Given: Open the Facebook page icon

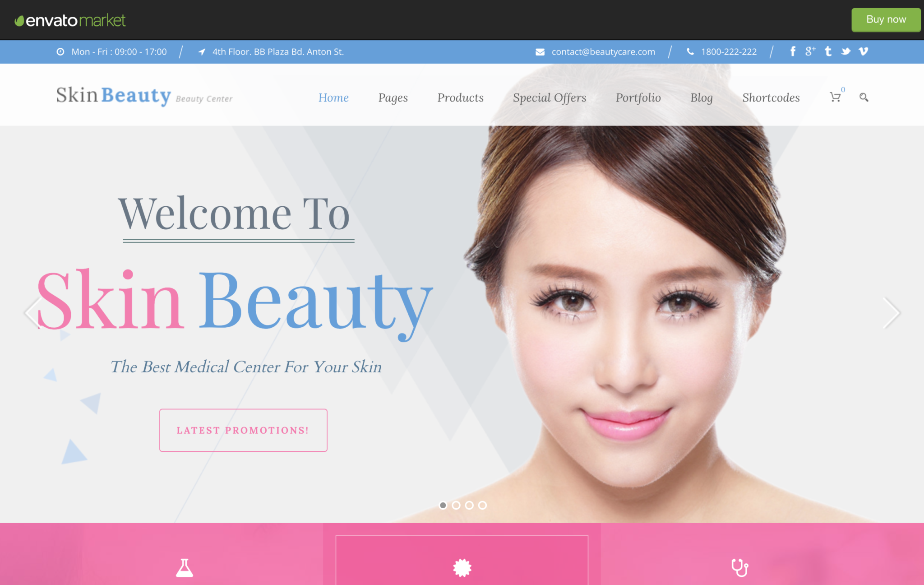Looking at the screenshot, I should pyautogui.click(x=793, y=51).
